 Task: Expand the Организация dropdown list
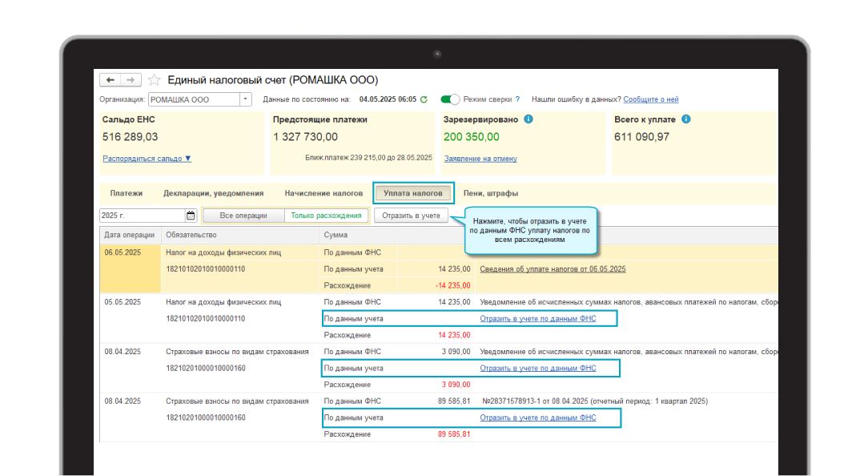[245, 100]
